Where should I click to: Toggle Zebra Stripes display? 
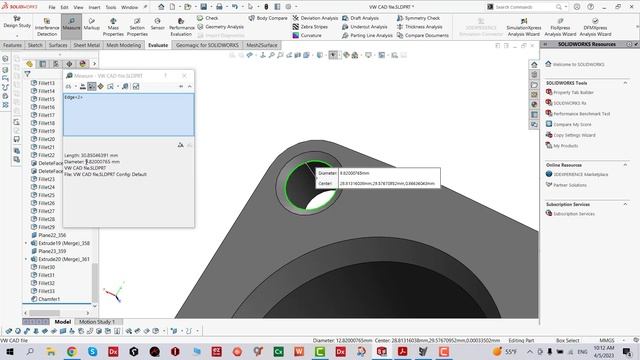[310, 27]
